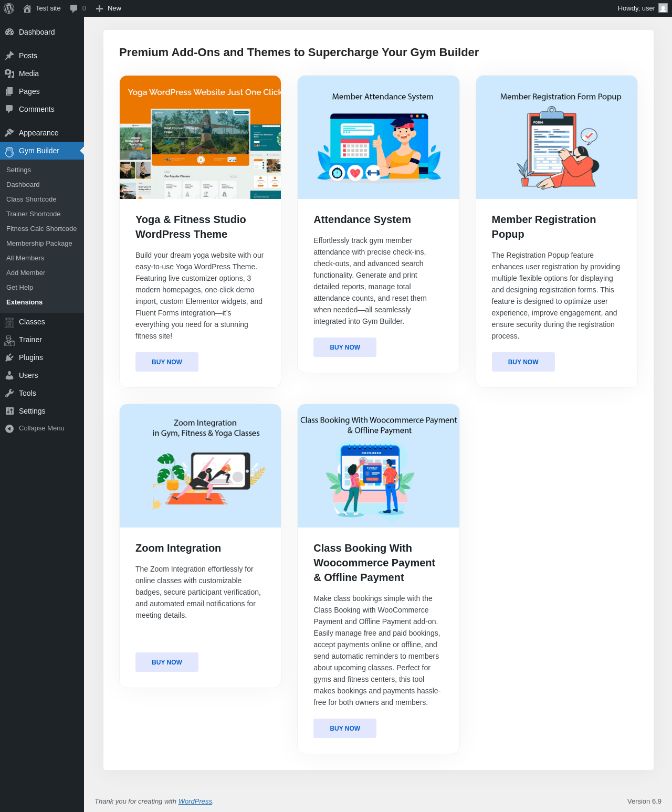The height and width of the screenshot is (812, 672).
Task: Open the Member Attendance System banner image
Action: pyautogui.click(x=379, y=138)
